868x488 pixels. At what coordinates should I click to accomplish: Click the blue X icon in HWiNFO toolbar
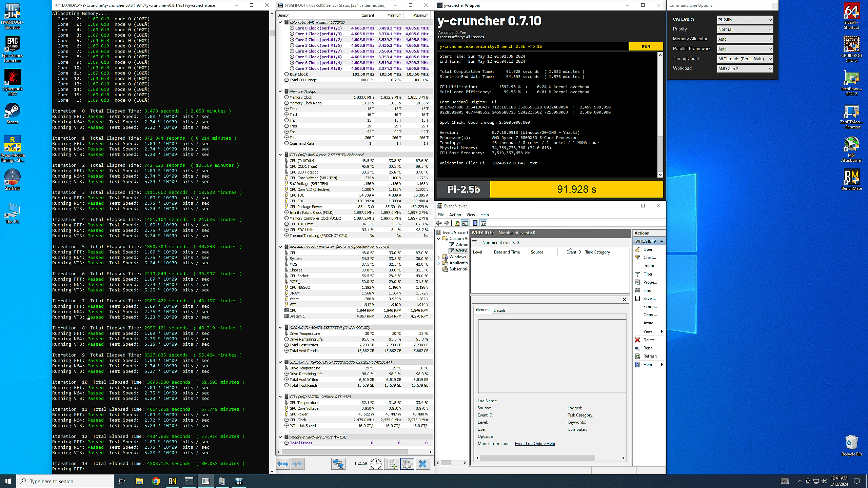click(422, 464)
